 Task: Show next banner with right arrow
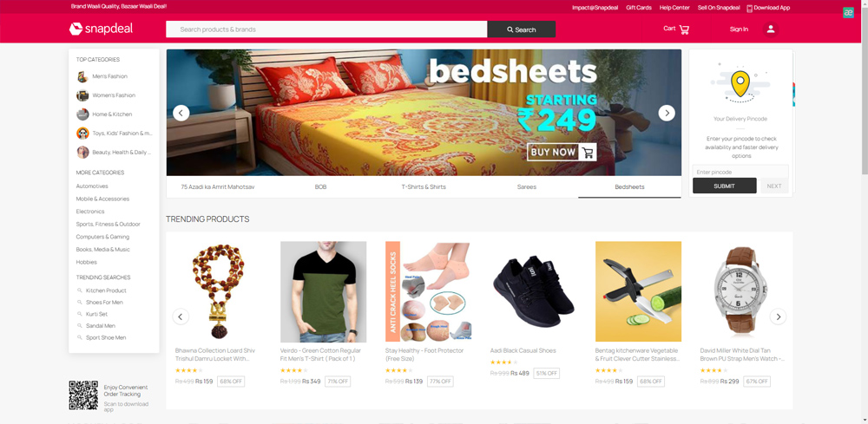point(667,113)
